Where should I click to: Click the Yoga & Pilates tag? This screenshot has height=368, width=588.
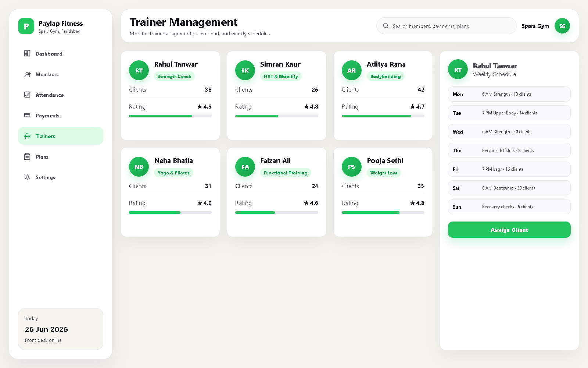click(x=173, y=173)
